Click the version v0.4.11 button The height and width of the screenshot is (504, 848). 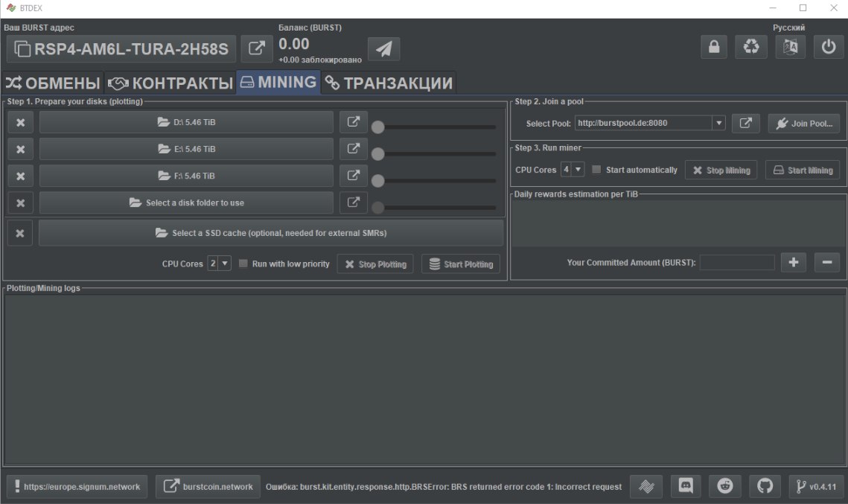tap(816, 487)
